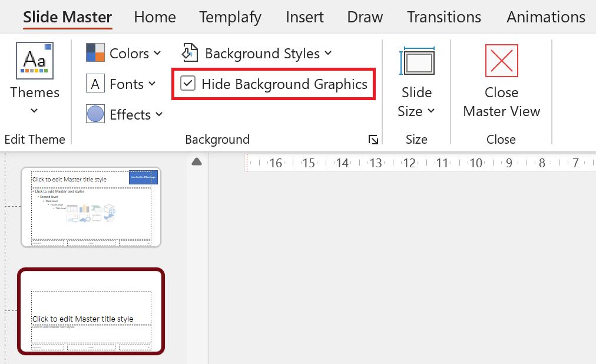
Task: Open the Format Background dialog launcher
Action: [x=373, y=140]
